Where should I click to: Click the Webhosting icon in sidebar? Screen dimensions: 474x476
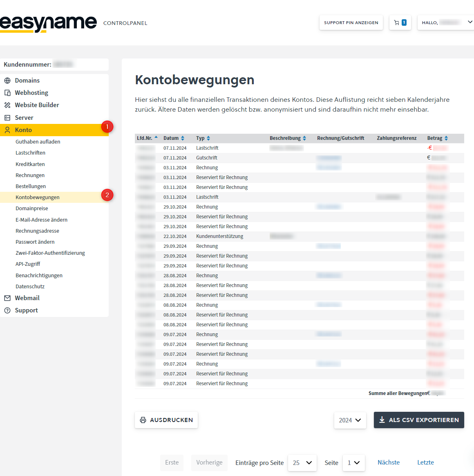pyautogui.click(x=7, y=93)
